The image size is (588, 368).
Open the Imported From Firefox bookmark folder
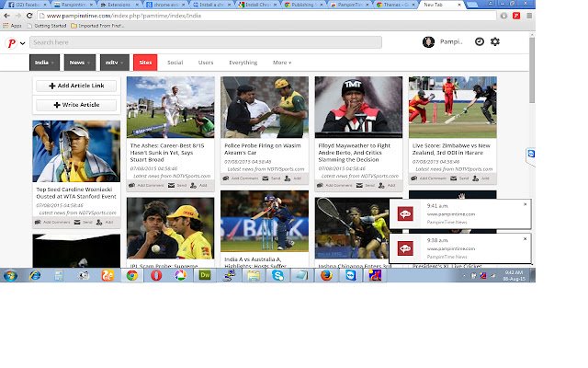click(x=97, y=26)
